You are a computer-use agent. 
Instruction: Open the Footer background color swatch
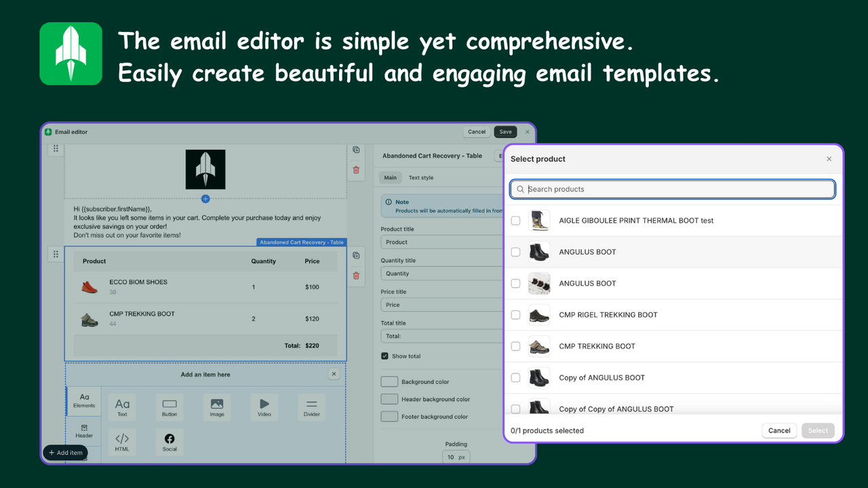(389, 416)
